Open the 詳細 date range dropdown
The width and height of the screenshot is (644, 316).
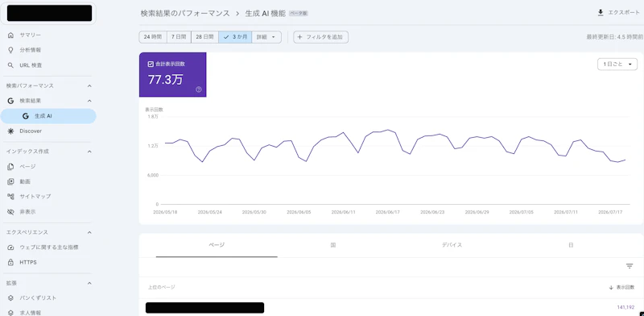click(x=266, y=37)
